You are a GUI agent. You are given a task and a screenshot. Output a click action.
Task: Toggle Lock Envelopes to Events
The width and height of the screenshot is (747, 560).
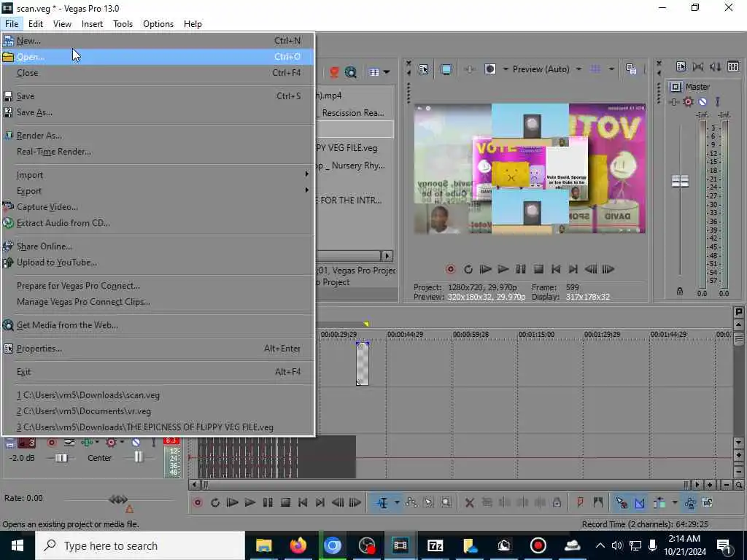tap(690, 502)
